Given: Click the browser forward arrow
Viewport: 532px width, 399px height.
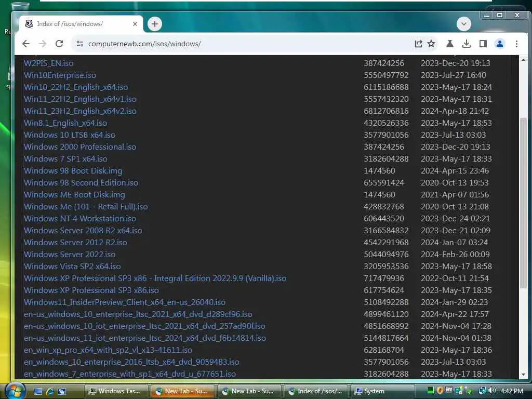Looking at the screenshot, I should 43,44.
